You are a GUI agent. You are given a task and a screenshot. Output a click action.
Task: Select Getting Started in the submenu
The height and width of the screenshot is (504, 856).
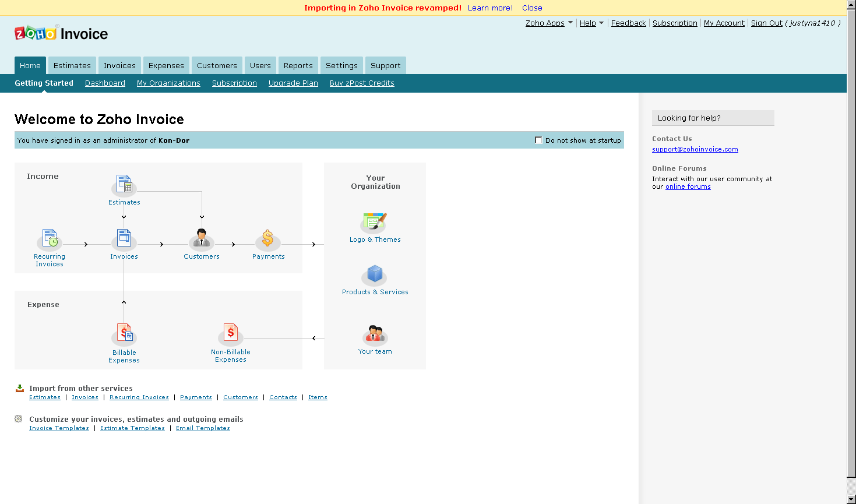44,83
